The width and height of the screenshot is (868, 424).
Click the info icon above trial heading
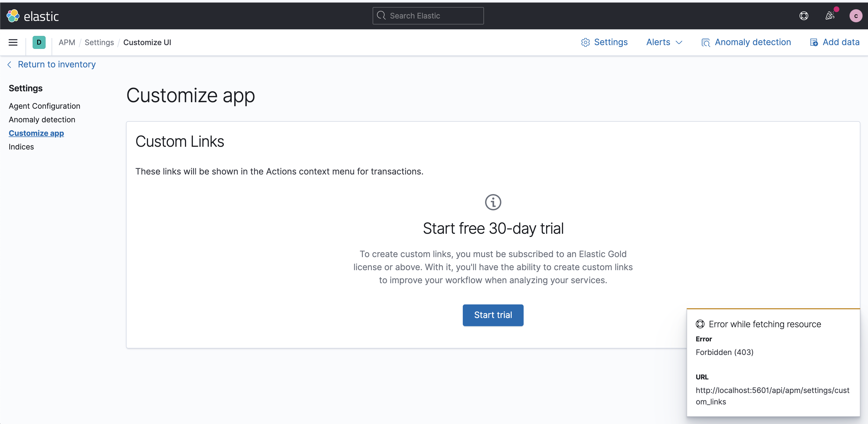tap(493, 202)
